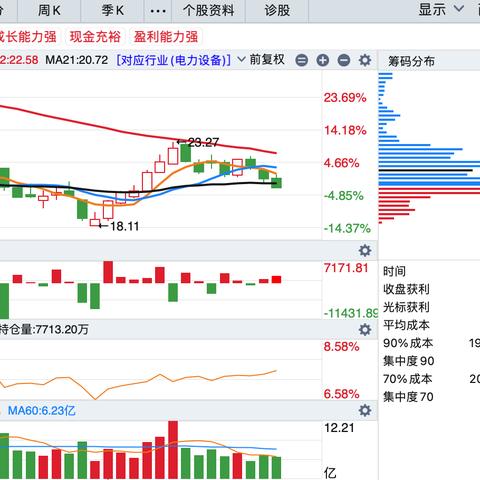Click the 18.11 low price marker

(124, 226)
